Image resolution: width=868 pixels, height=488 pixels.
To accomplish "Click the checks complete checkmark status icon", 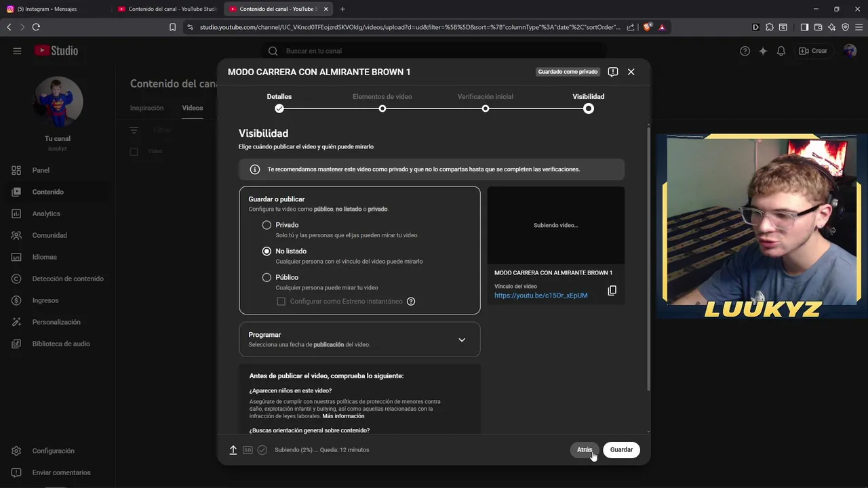I will click(x=262, y=450).
